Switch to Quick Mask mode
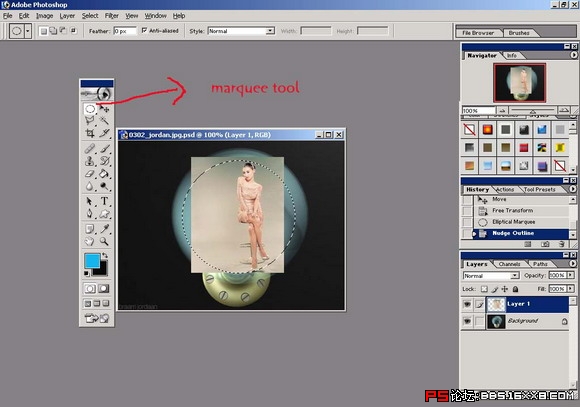This screenshot has height=407, width=580. pos(104,288)
